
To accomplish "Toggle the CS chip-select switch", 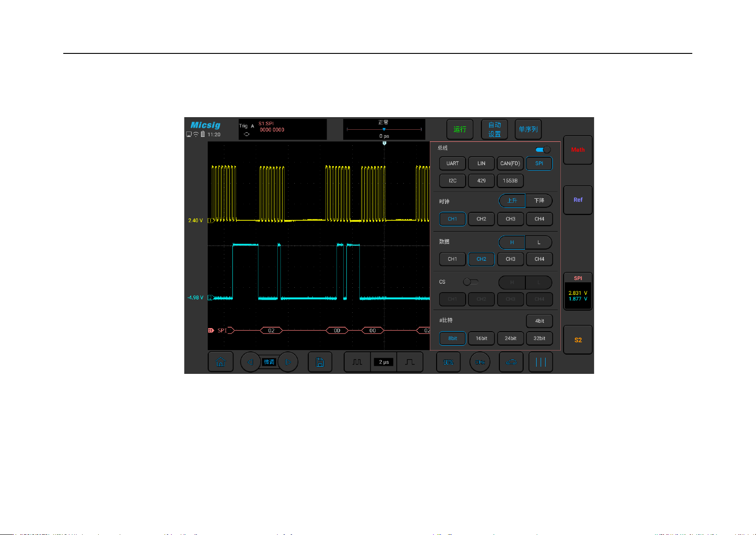I will click(x=471, y=282).
